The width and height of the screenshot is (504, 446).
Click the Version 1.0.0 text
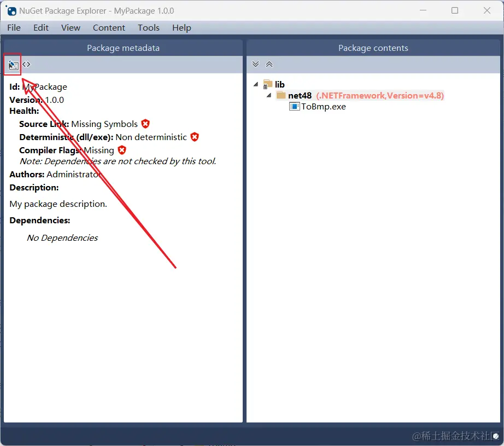(x=37, y=100)
